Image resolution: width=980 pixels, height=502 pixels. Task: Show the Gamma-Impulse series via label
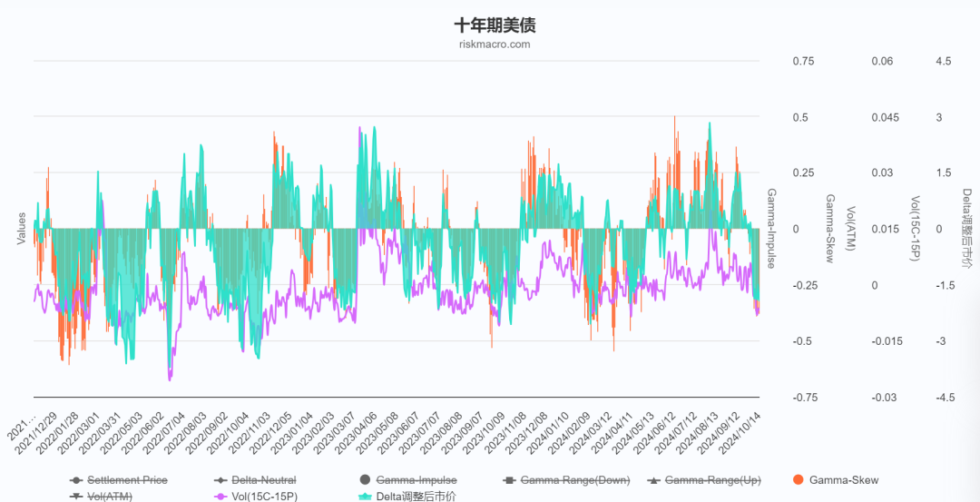416,480
